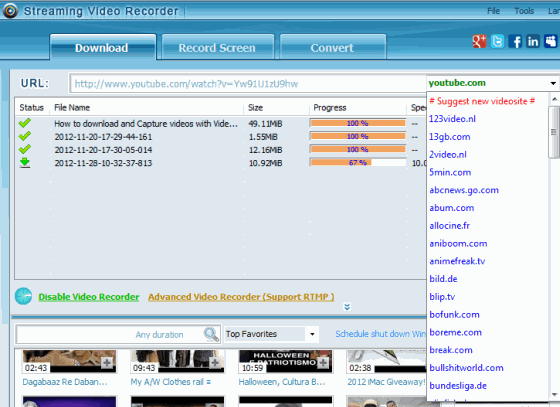This screenshot has width=560, height=407.
Task: Collapse panel with double chevron icon
Action: click(x=347, y=306)
